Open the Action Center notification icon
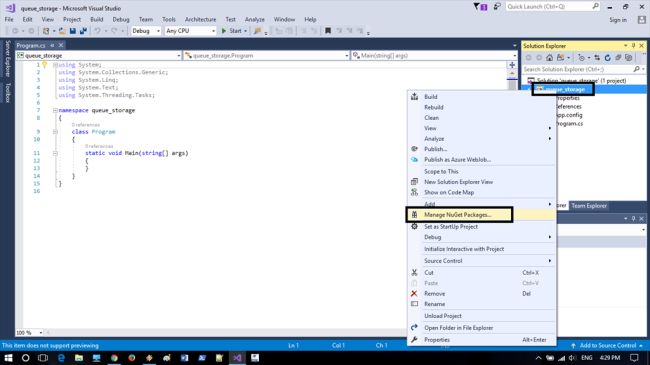Image resolution: width=650 pixels, height=365 pixels. tap(634, 358)
